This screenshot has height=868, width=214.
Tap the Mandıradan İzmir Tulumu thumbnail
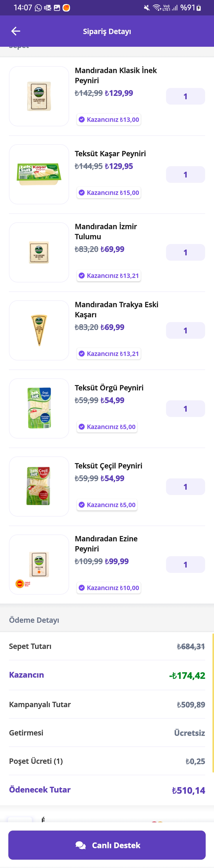click(x=39, y=252)
